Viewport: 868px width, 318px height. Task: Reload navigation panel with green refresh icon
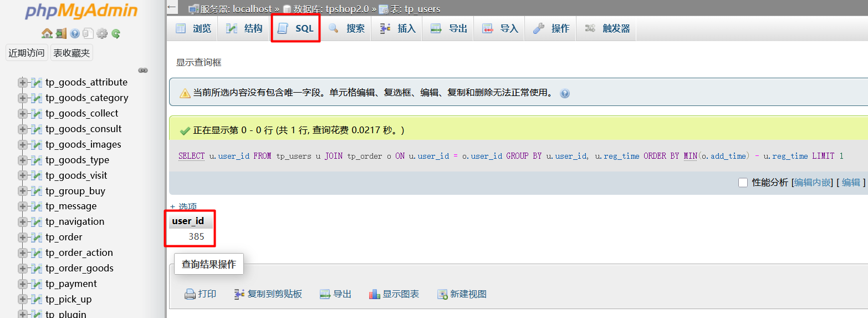(x=116, y=34)
